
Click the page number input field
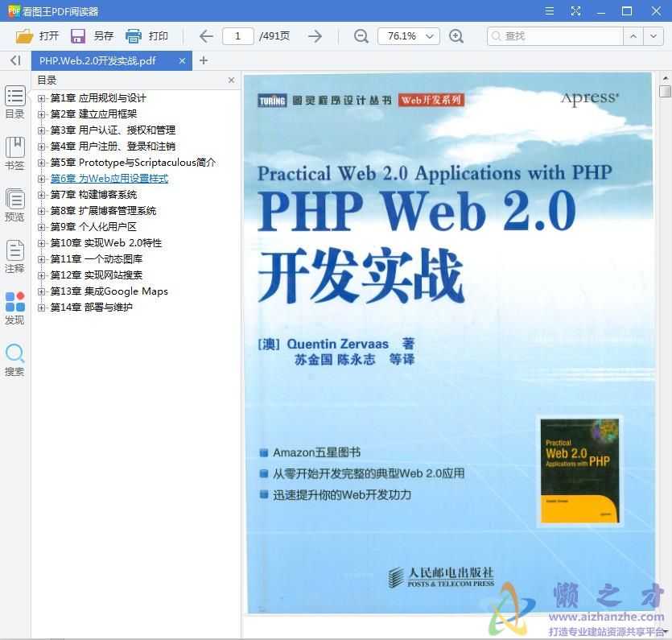click(x=238, y=36)
